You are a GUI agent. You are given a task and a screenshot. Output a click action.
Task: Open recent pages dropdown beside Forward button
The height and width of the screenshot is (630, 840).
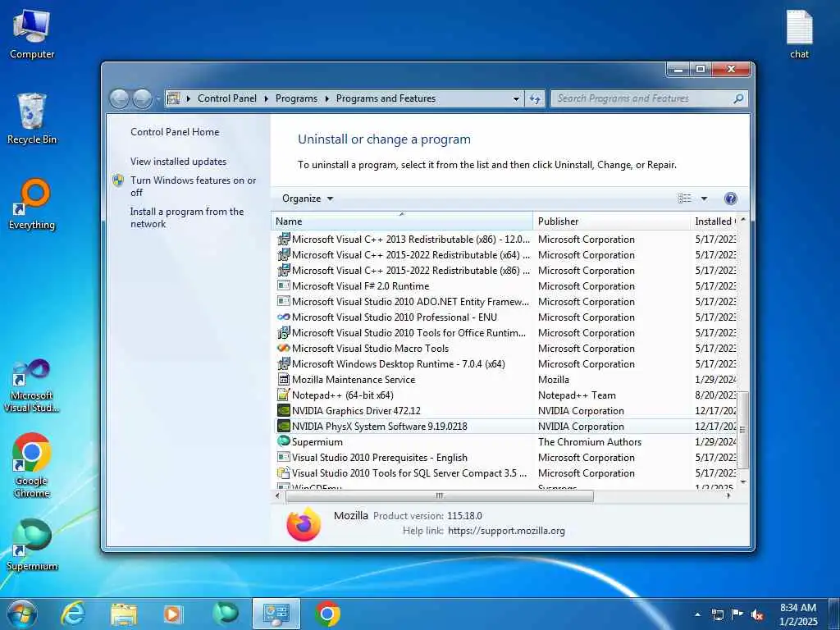[x=158, y=98]
